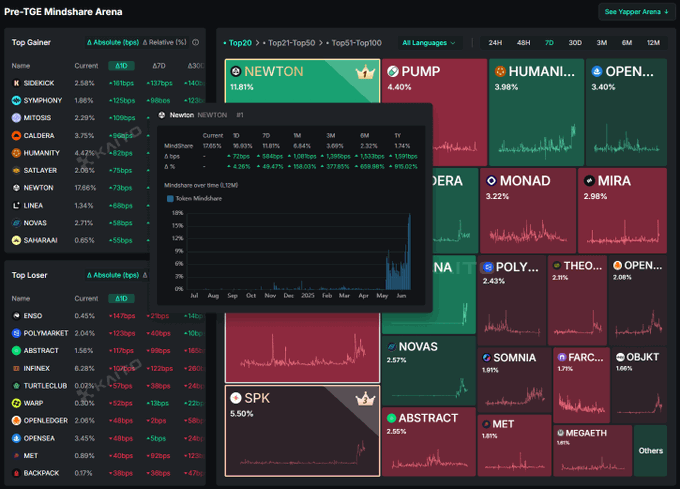
Task: Toggle Top Gainer to Relative (%) view
Action: pos(165,43)
